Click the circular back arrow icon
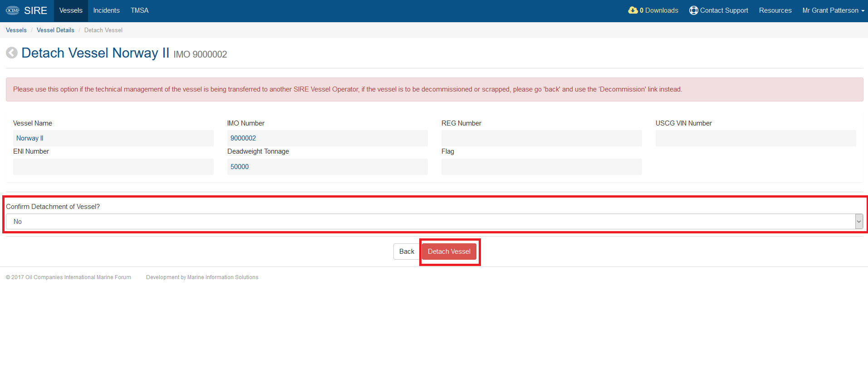 pos(12,53)
